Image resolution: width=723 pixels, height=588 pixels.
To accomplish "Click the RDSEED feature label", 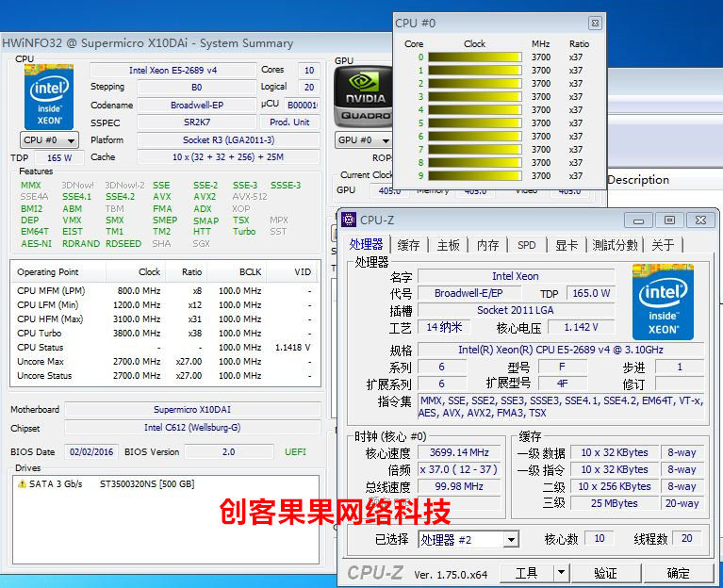I will point(123,243).
